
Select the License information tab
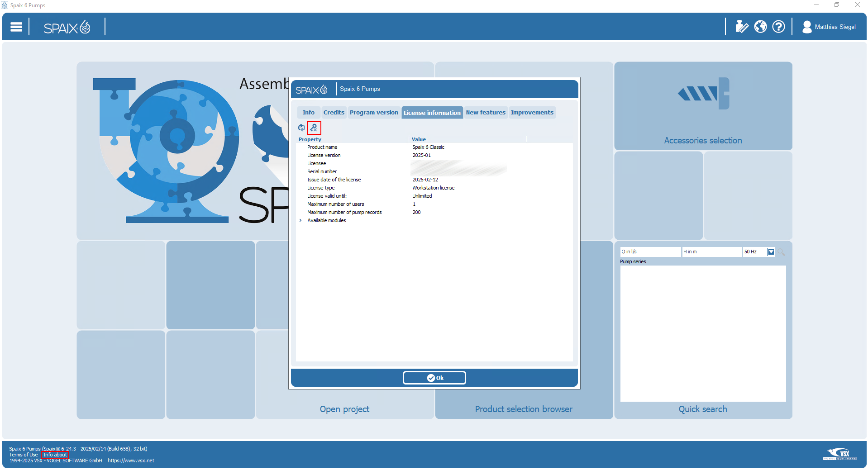point(432,113)
